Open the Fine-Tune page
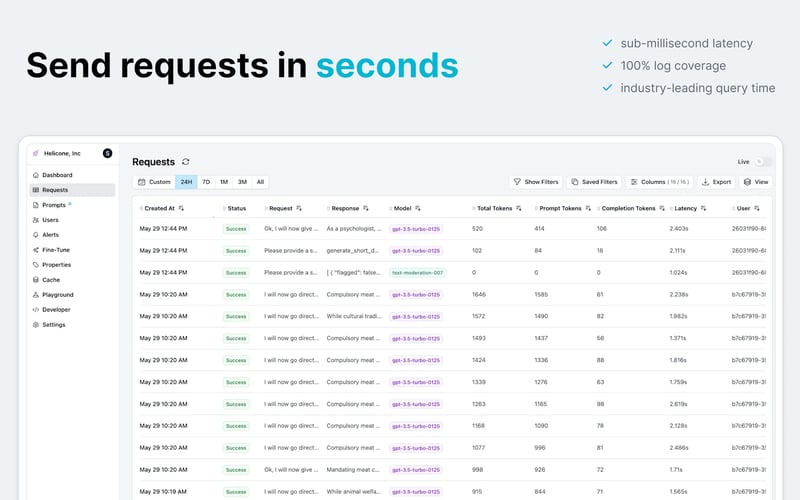This screenshot has width=800, height=500. pyautogui.click(x=72, y=249)
